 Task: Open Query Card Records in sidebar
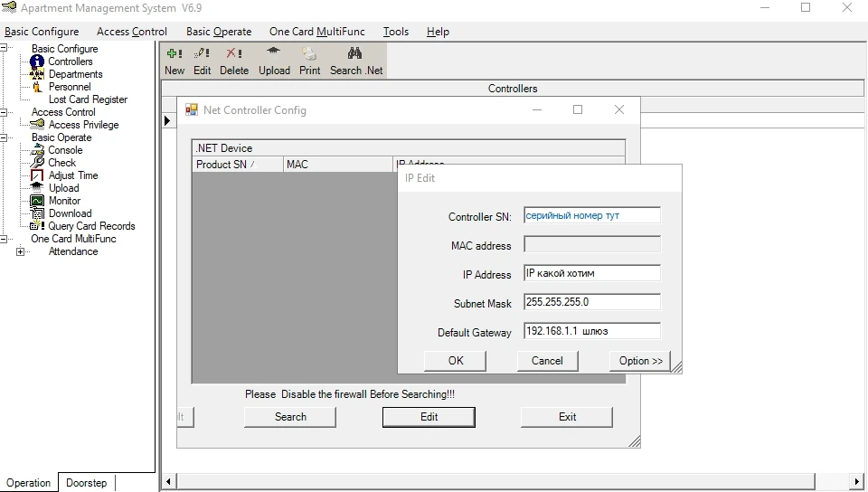[x=91, y=226]
